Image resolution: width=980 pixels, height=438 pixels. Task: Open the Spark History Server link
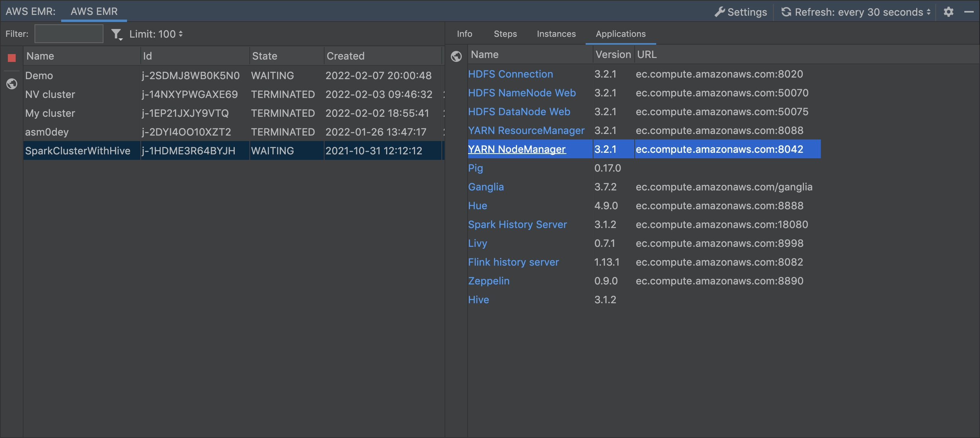click(517, 224)
